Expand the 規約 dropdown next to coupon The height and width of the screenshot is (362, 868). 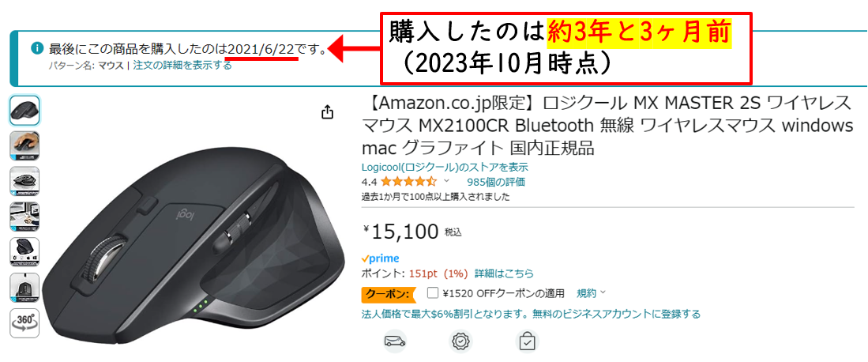[592, 292]
